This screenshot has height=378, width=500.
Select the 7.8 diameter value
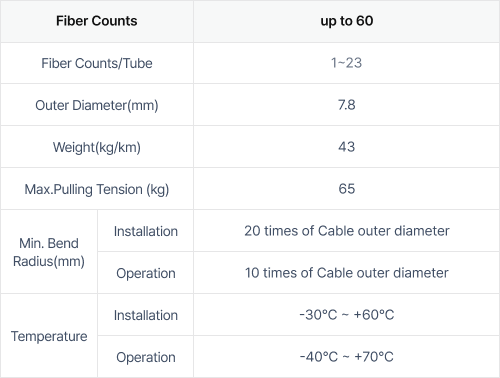click(x=347, y=105)
